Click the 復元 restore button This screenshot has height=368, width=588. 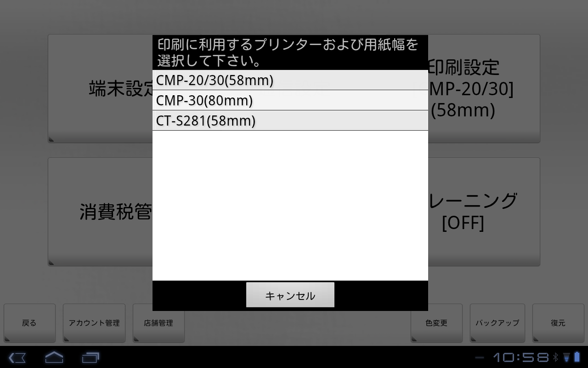pos(558,323)
